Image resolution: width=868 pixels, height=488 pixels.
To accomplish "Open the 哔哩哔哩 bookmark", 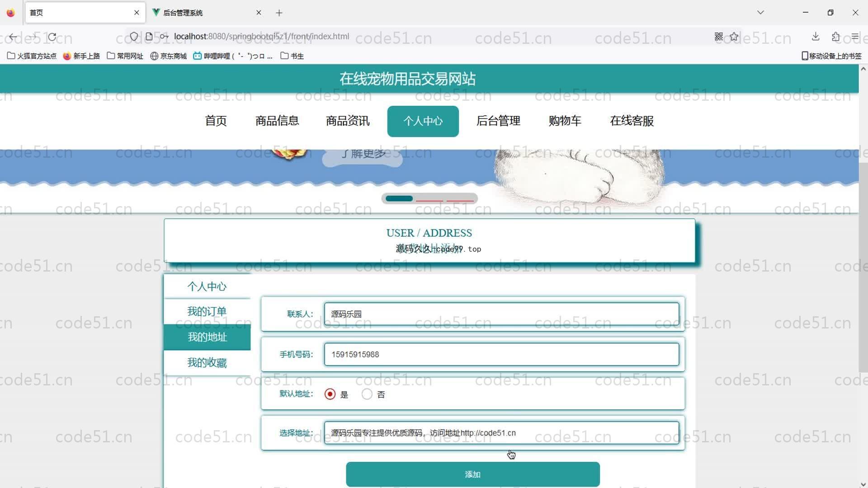I will pos(233,56).
